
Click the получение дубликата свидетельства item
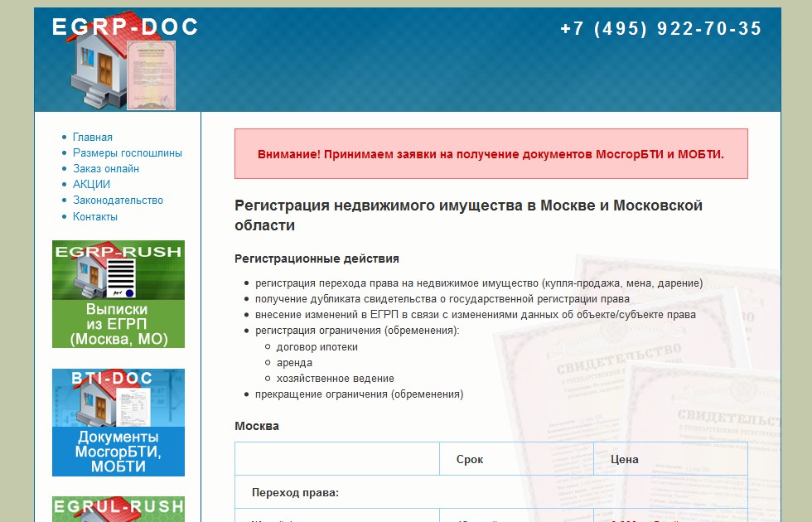tap(442, 299)
